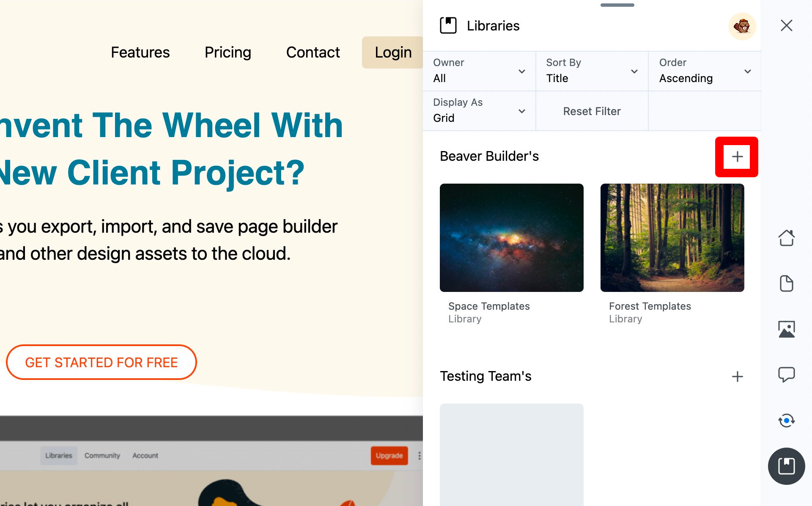
Task: Open the Comments chat icon in sidebar
Action: point(786,374)
